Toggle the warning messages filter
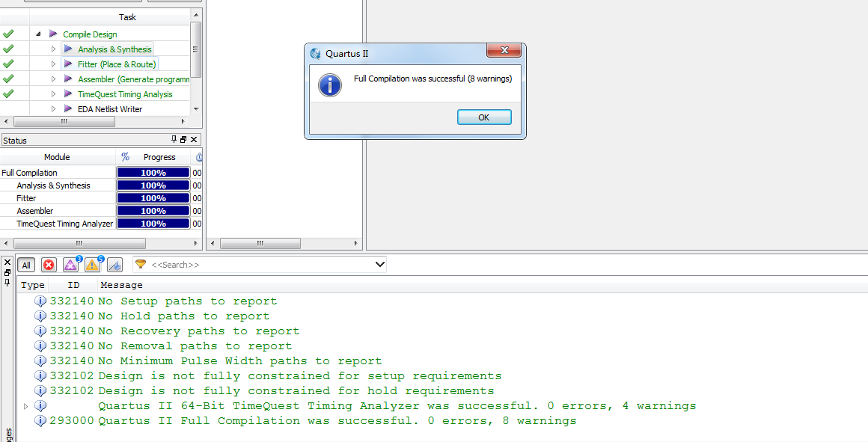The image size is (868, 442). (x=93, y=265)
